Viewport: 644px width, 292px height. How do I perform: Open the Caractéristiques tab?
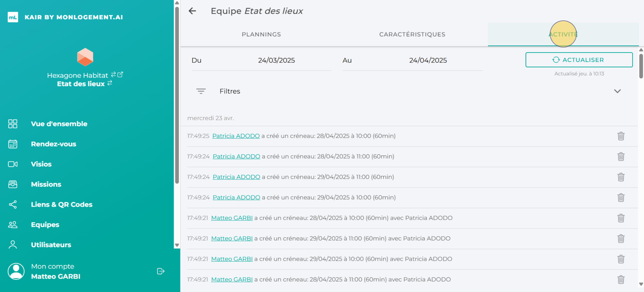412,34
